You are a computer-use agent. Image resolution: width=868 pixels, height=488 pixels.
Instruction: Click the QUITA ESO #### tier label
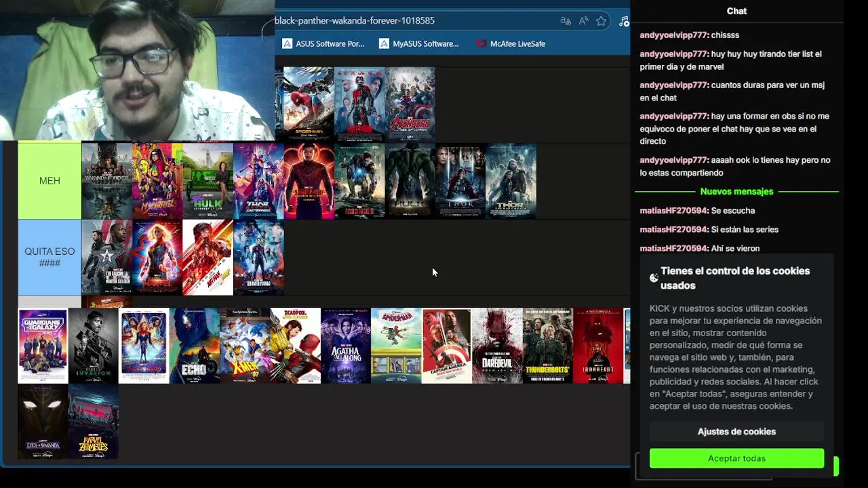tap(50, 257)
